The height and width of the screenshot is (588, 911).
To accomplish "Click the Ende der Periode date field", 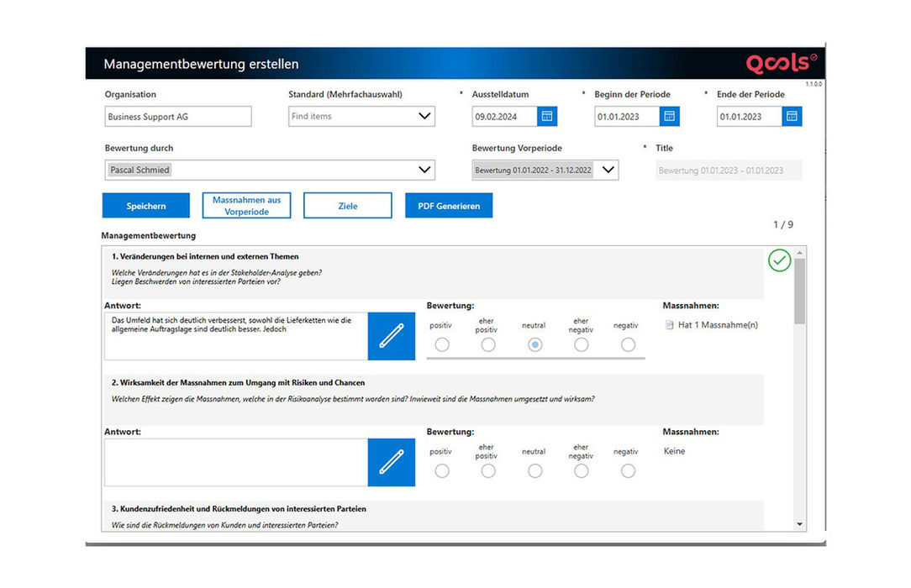I will [750, 116].
